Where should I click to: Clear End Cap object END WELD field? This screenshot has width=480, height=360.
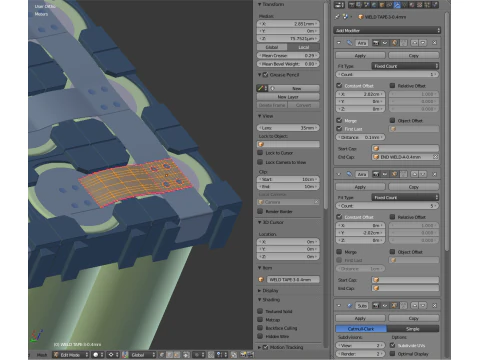tap(435, 157)
